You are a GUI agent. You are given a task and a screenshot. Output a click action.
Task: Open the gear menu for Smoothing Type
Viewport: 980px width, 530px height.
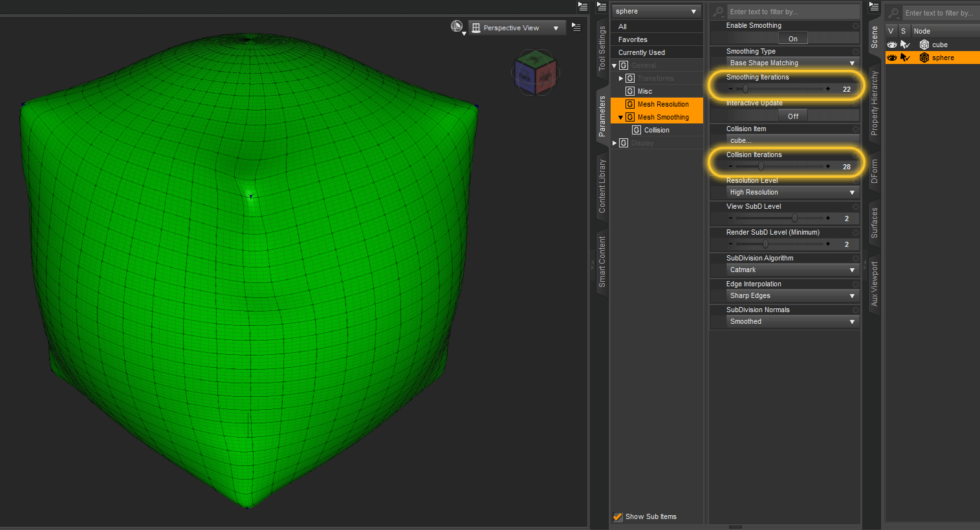pyautogui.click(x=855, y=52)
